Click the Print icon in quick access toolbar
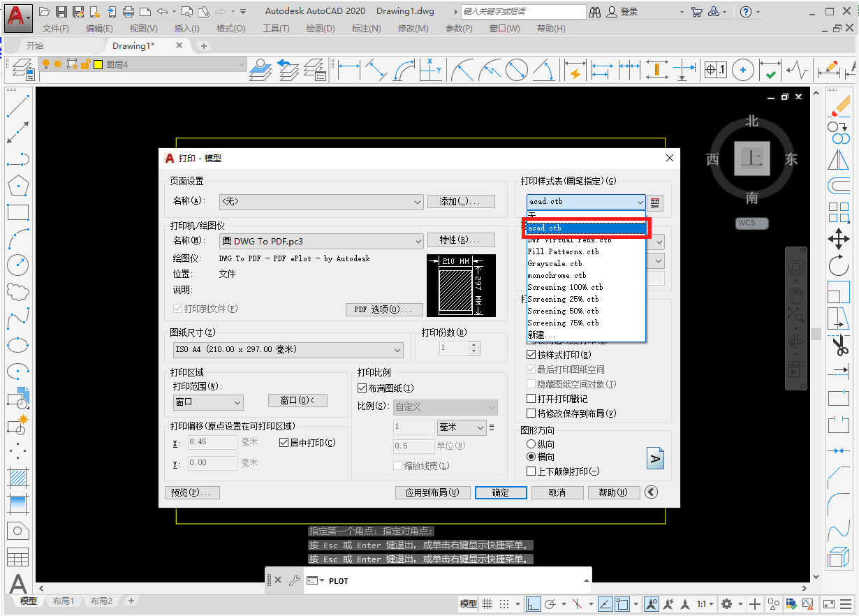The height and width of the screenshot is (616, 859). 128,12
